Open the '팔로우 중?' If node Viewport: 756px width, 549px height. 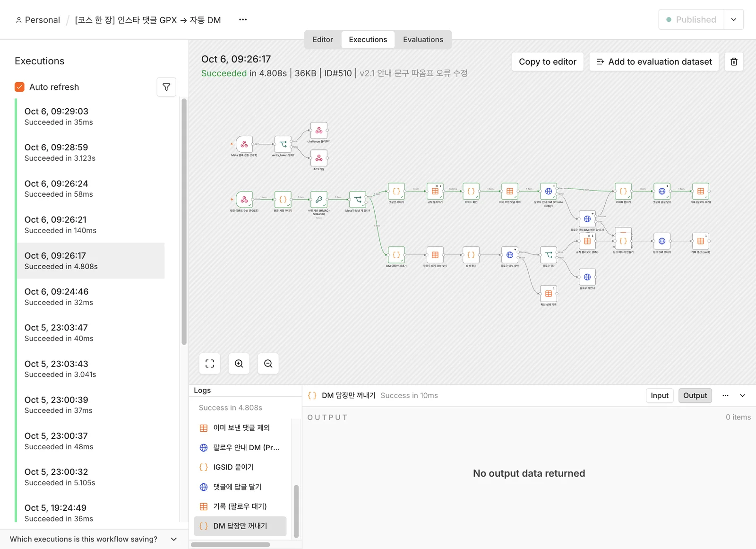pos(549,255)
